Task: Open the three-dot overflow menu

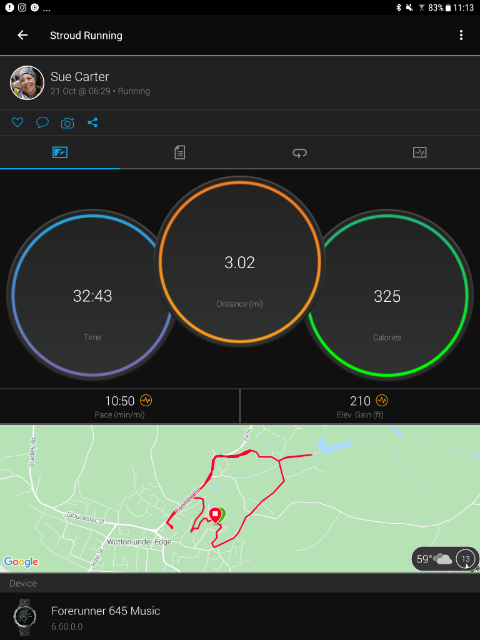Action: (x=461, y=35)
